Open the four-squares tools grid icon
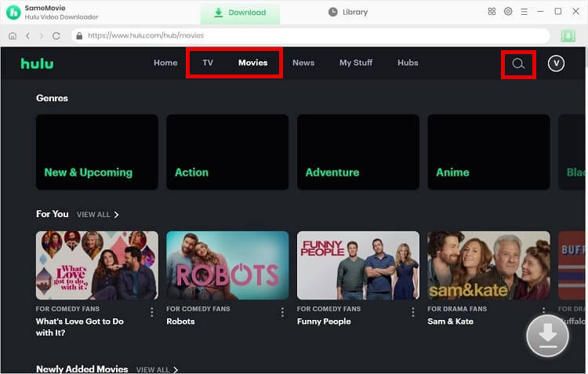This screenshot has width=588, height=374. coord(492,11)
